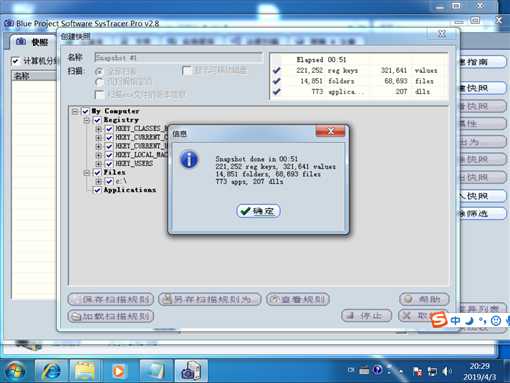Toggle the HKEY_USERS checkbox
Image resolution: width=510 pixels, height=383 pixels.
tap(109, 164)
